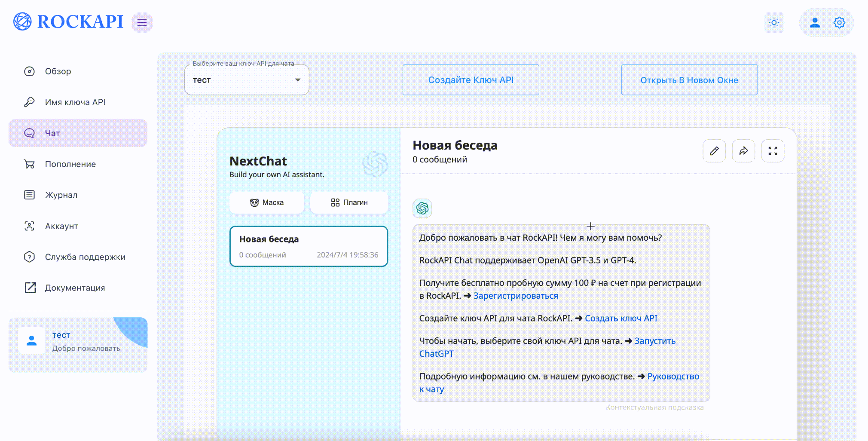Click the question mark icon beside Служба поддержки
Screen dimensions: 868x441
[x=29, y=257]
